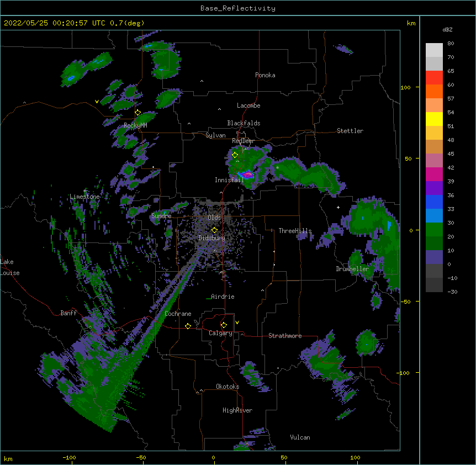Pick the dark orange swatch below the red one

click(434, 91)
